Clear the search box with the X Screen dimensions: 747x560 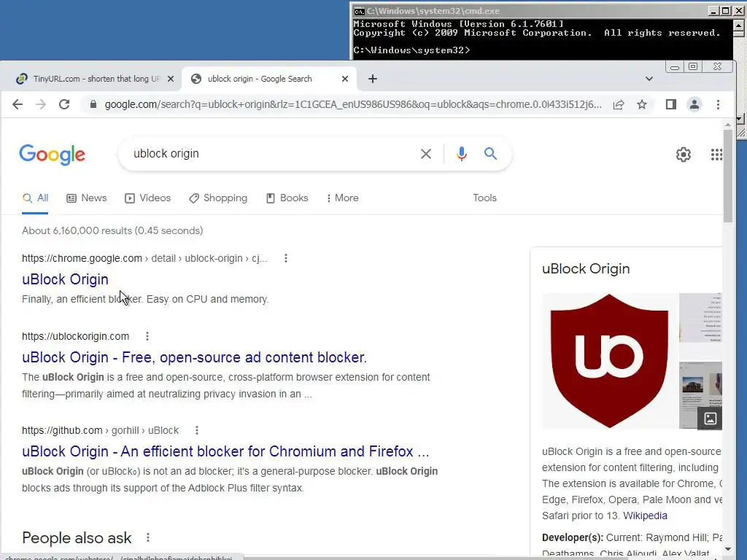tap(426, 153)
